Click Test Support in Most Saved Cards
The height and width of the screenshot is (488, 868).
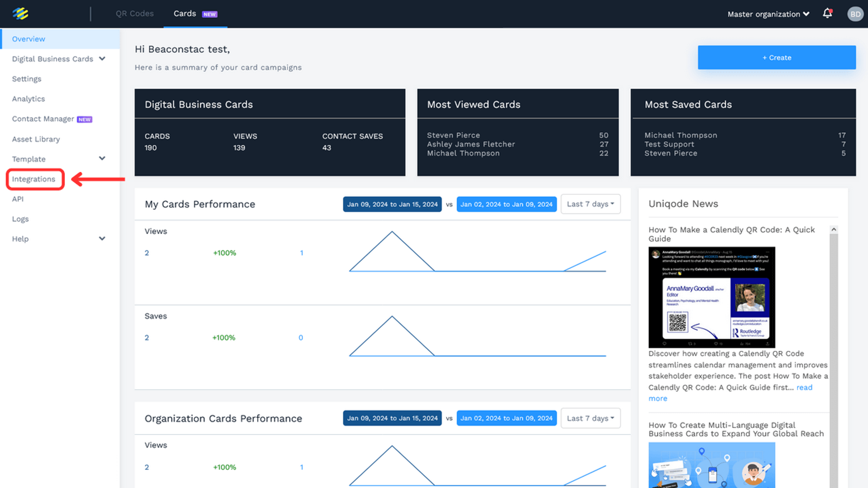[x=669, y=144]
